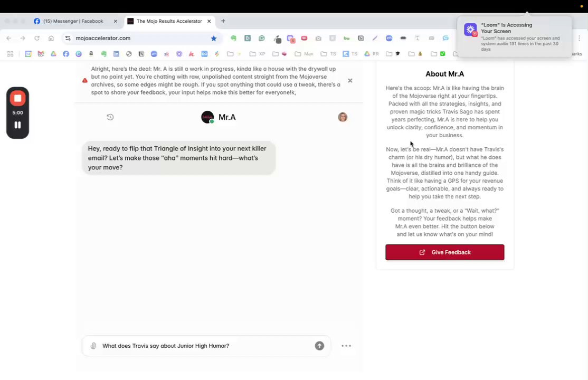Stop the Loom recording
588x380 pixels.
[x=17, y=99]
